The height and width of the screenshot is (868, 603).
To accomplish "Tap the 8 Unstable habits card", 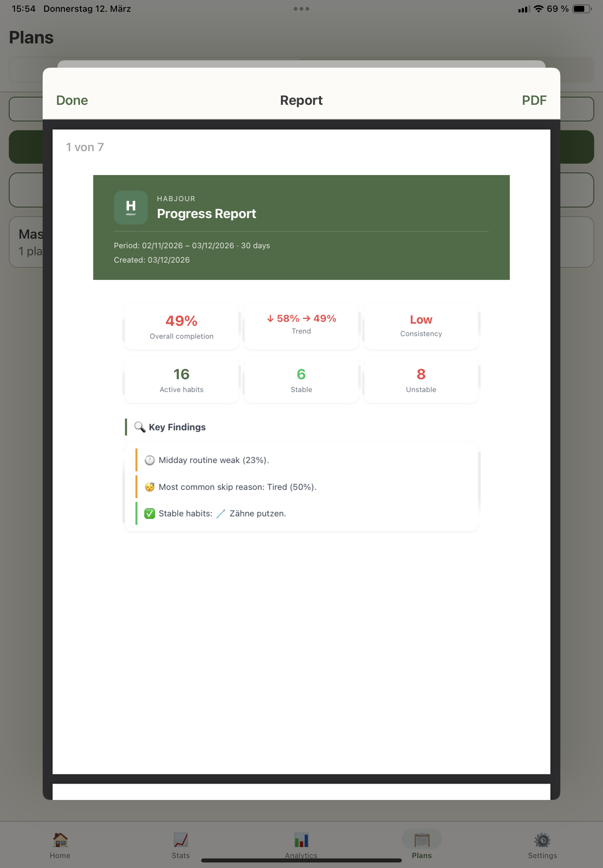I will tap(421, 380).
